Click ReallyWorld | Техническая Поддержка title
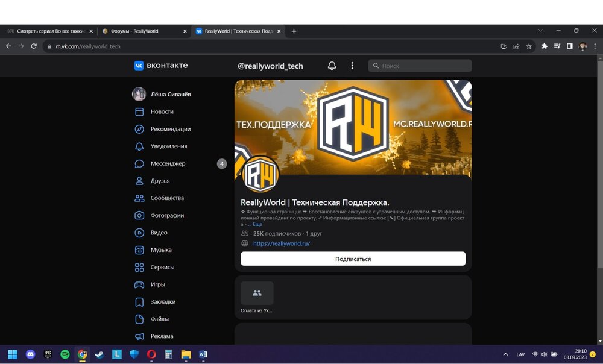Image resolution: width=603 pixels, height=364 pixels. [315, 202]
